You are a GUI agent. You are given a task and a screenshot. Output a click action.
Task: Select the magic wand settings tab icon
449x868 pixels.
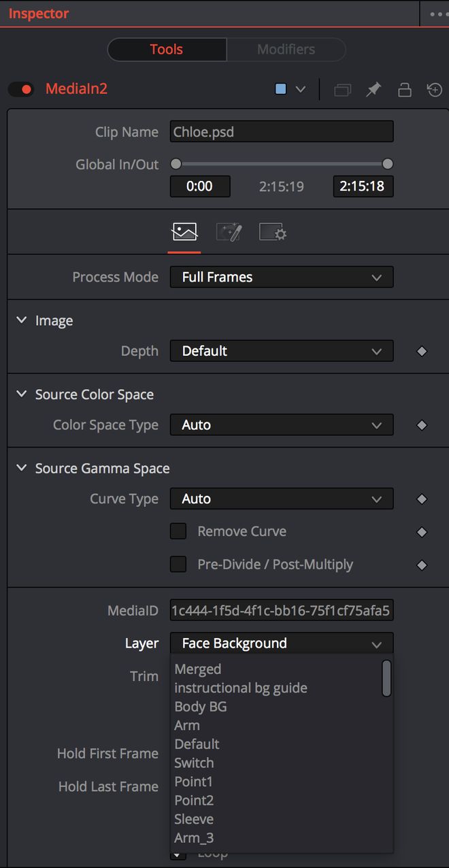click(229, 231)
